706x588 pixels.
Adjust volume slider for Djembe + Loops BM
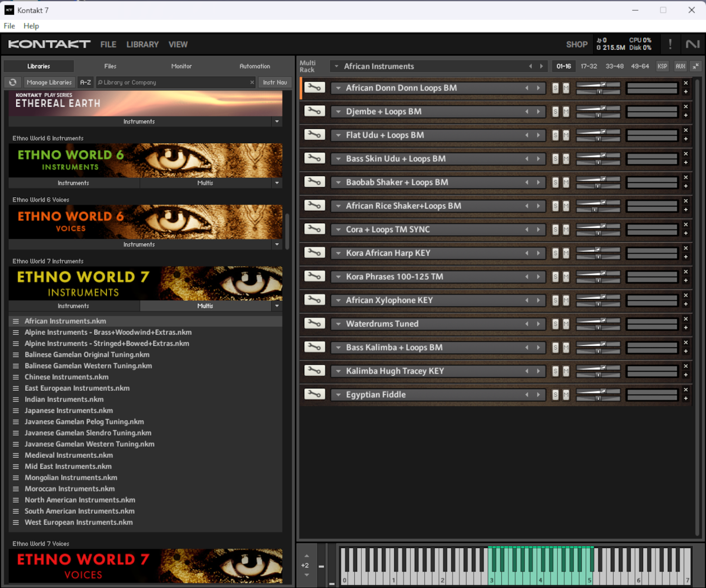(598, 108)
